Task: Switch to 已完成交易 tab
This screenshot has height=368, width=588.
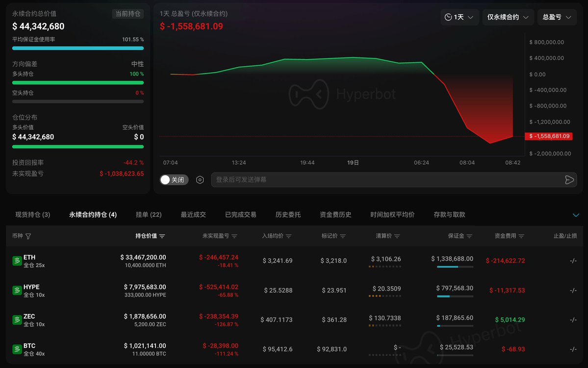Action: pyautogui.click(x=240, y=214)
